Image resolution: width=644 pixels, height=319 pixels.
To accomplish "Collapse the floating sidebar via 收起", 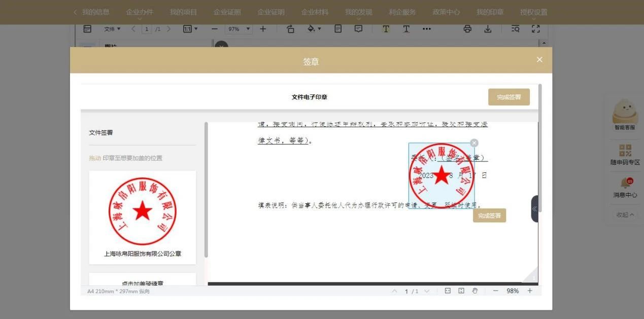I will pos(624,215).
